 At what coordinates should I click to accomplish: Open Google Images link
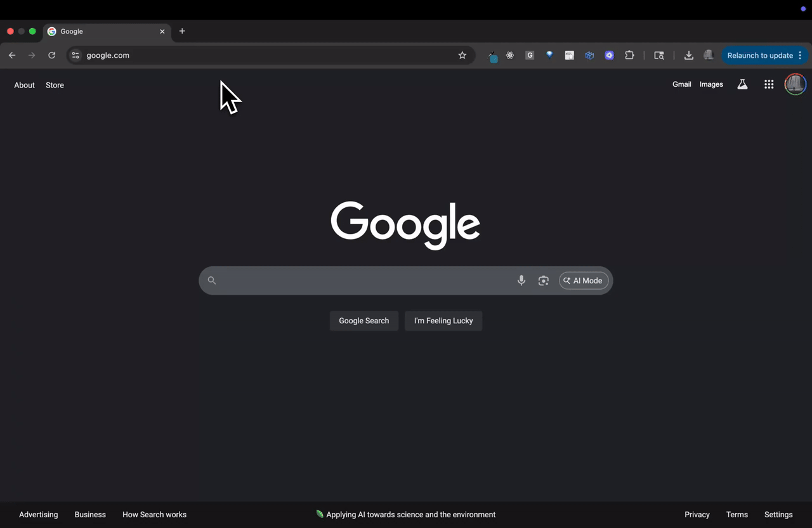pos(711,84)
